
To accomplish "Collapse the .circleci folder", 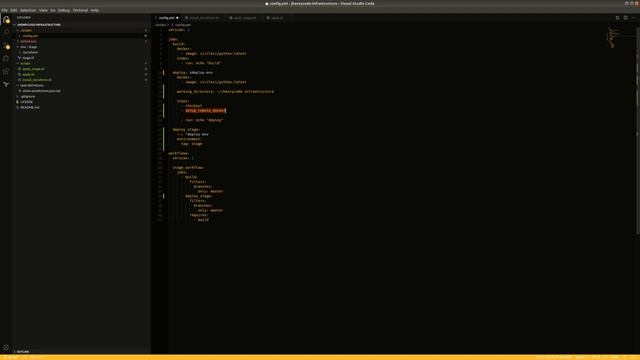I will point(82,30).
